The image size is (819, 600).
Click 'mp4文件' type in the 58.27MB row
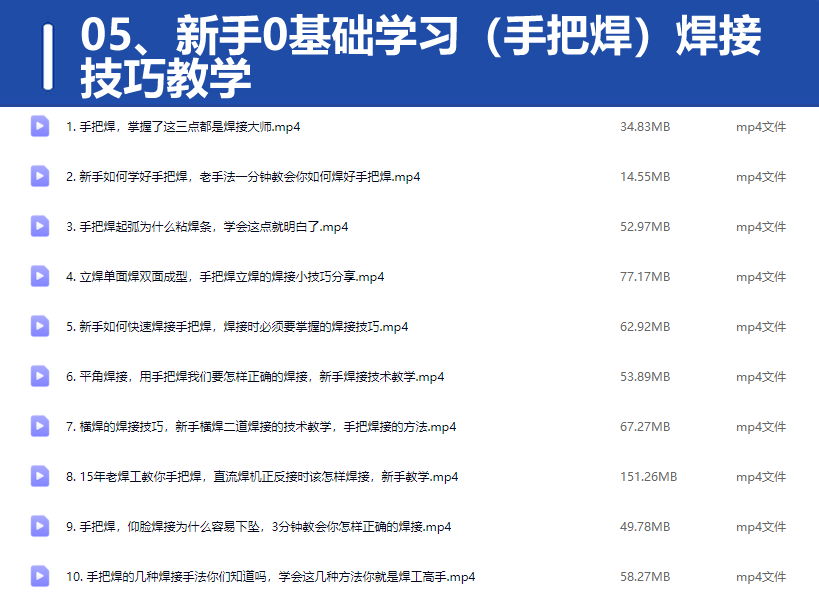click(x=761, y=577)
